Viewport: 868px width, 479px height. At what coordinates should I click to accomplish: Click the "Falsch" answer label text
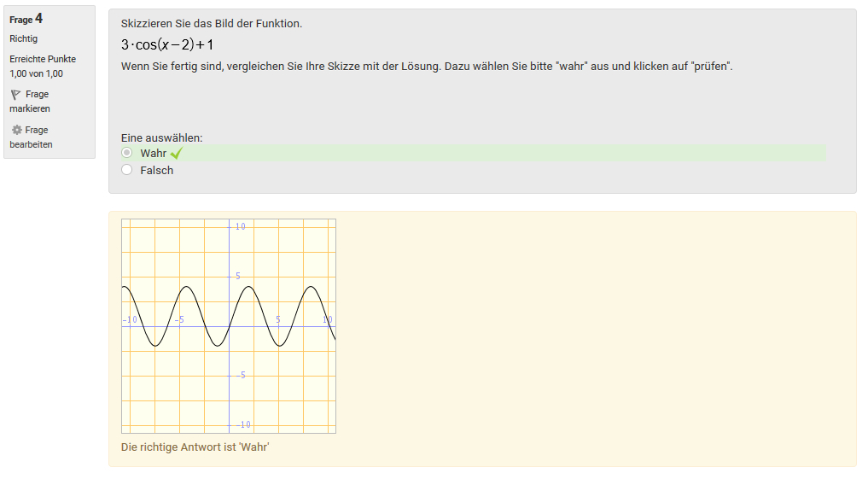point(157,170)
